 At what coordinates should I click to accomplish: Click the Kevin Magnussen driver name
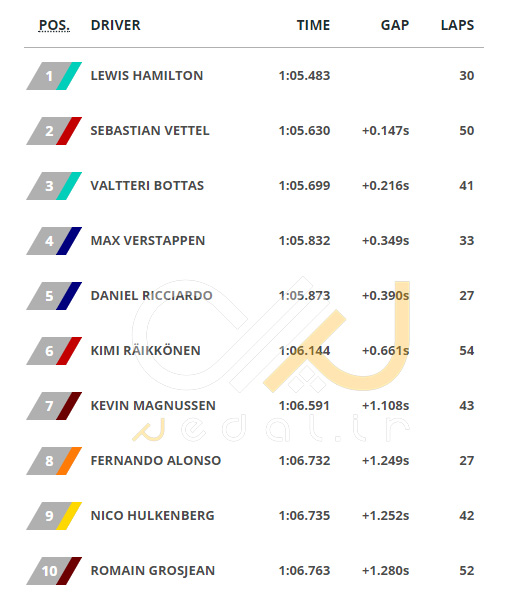click(153, 405)
